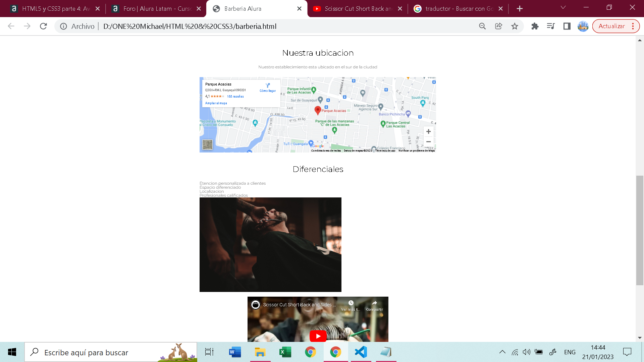Click the address bar with barberia.html URL
Image resolution: width=644 pixels, height=362 pixels.
pyautogui.click(x=288, y=26)
